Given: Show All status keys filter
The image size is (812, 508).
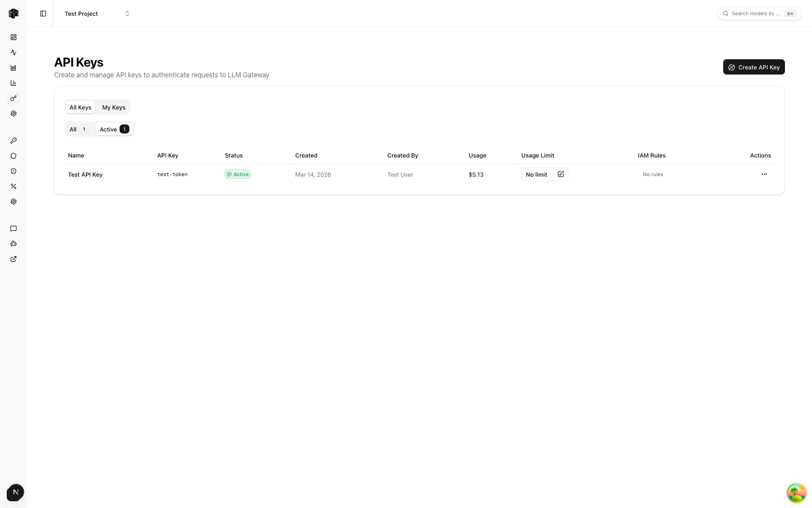Looking at the screenshot, I should [78, 129].
